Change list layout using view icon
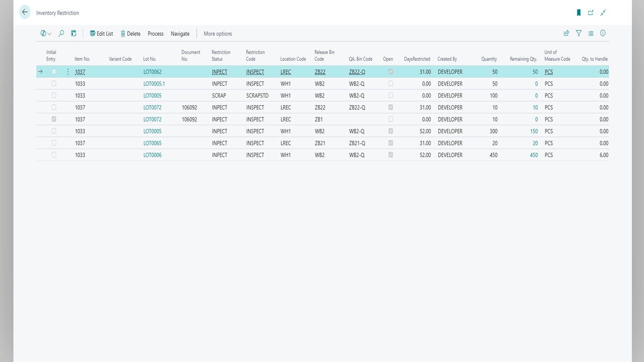This screenshot has height=362, width=644. (591, 34)
